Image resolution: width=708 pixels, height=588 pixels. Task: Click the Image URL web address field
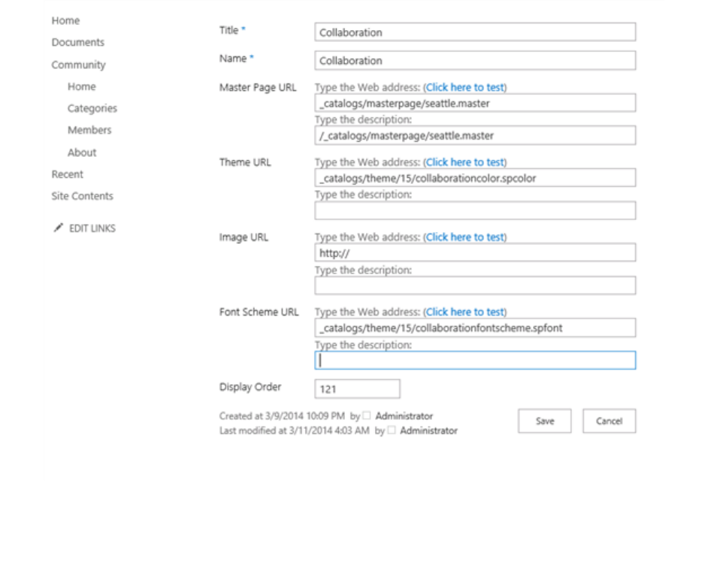point(475,253)
